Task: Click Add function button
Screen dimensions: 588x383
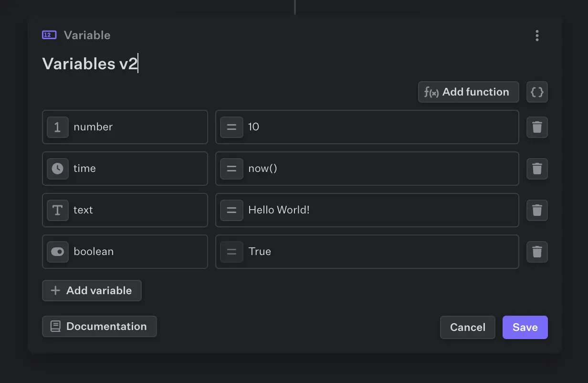Action: click(x=468, y=92)
